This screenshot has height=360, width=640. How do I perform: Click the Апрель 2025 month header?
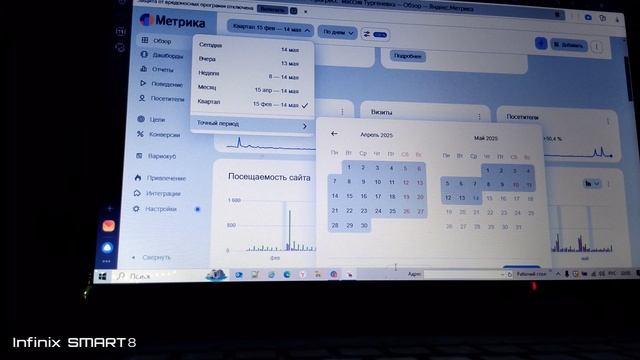(x=376, y=135)
